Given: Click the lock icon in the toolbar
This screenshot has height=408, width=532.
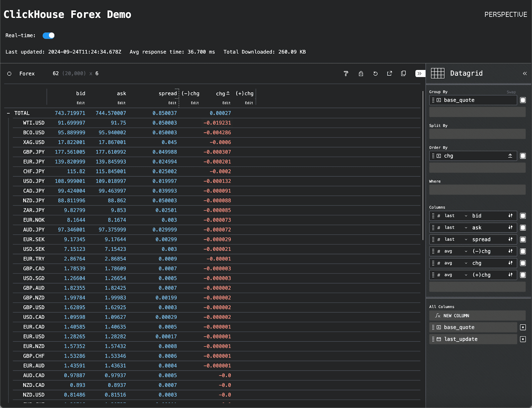Looking at the screenshot, I should point(361,74).
